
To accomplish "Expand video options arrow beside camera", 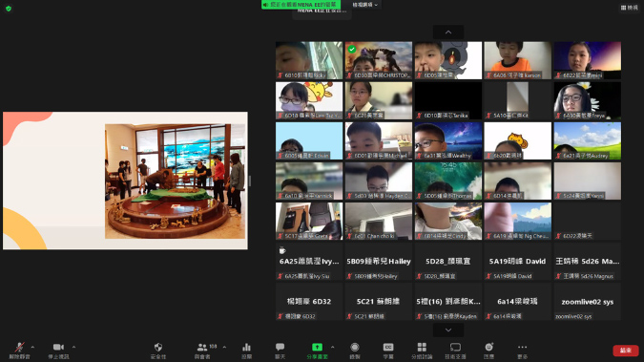I will click(73, 347).
